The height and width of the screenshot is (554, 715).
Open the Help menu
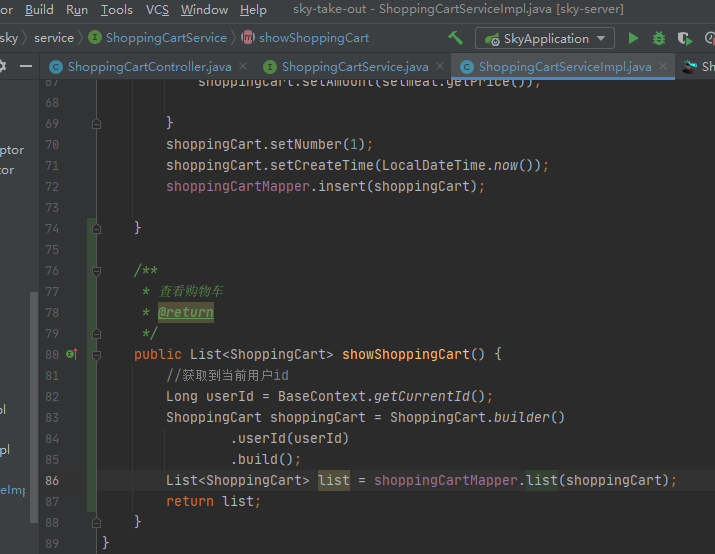point(253,10)
